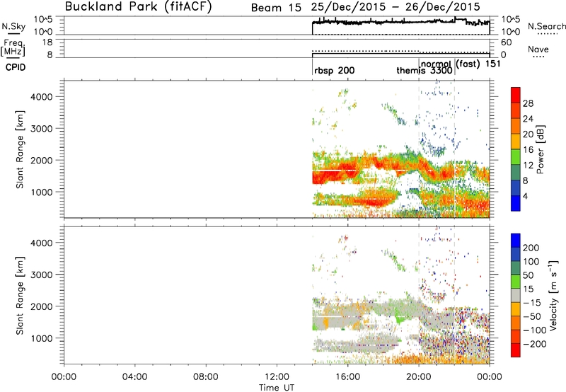Click the 'themis 3300' CPID label
The height and width of the screenshot is (392, 566).
[x=424, y=70]
